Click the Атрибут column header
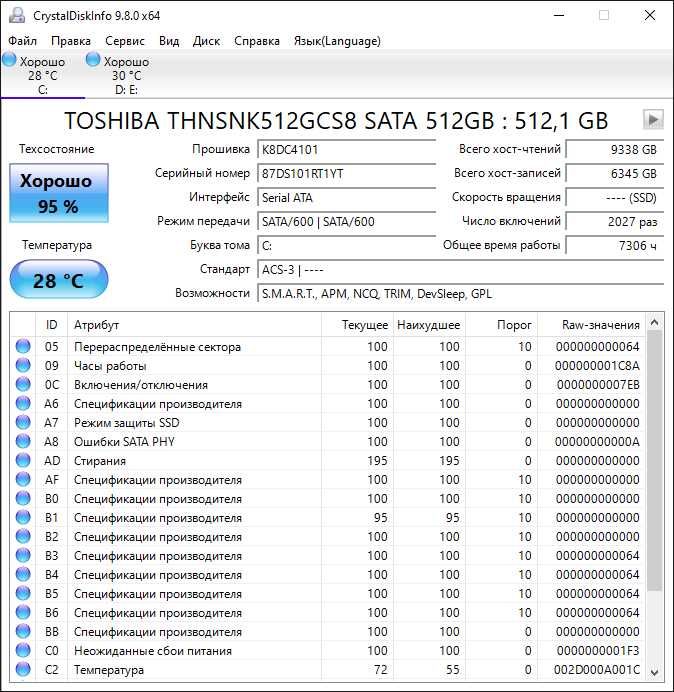 pyautogui.click(x=194, y=325)
